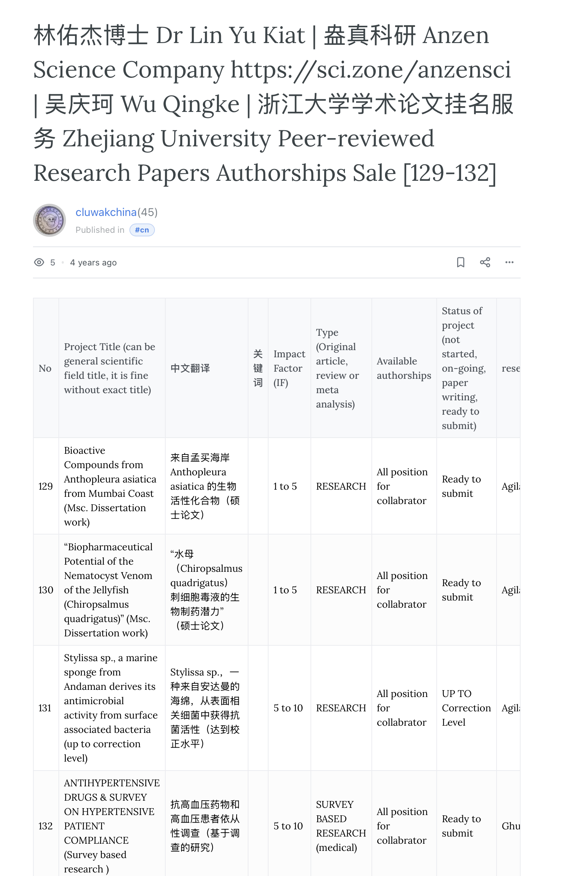Image resolution: width=588 pixels, height=876 pixels.
Task: Click the 'Impact Factor (IF)' column header
Action: pyautogui.click(x=289, y=368)
